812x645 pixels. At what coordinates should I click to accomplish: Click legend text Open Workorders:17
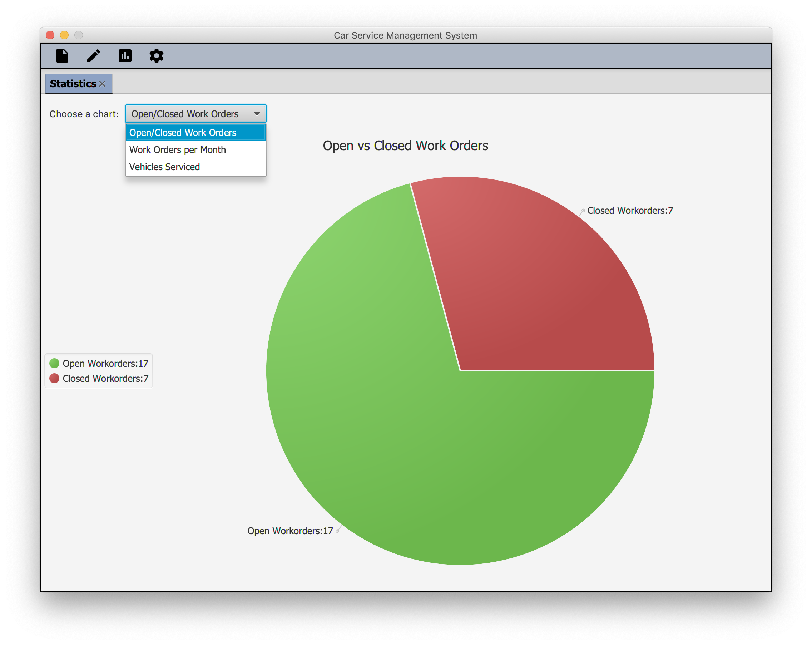click(105, 364)
